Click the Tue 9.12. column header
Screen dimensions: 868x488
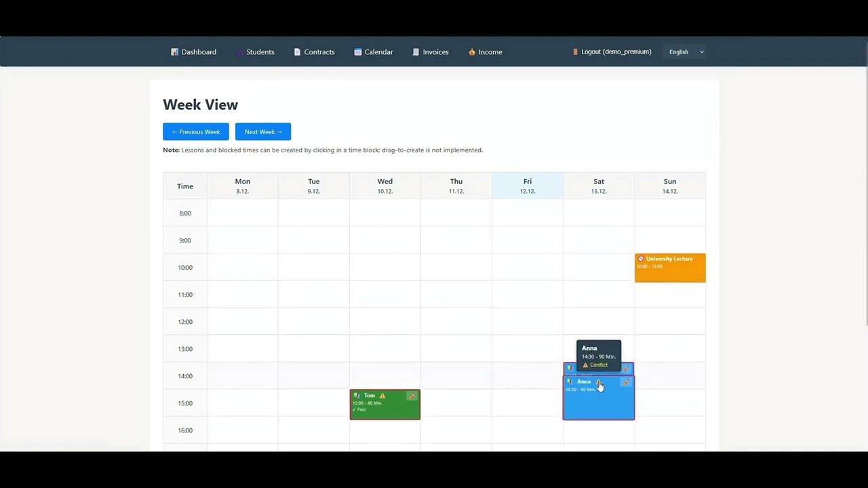tap(314, 186)
